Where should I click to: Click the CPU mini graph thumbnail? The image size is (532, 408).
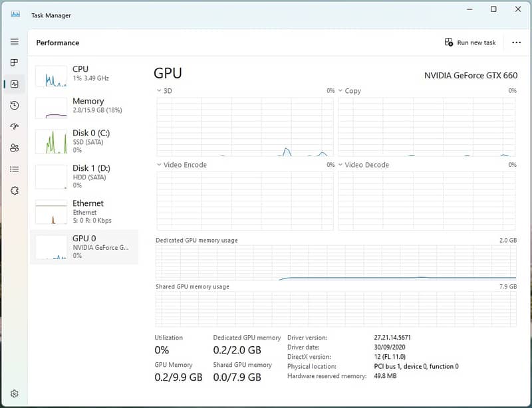tap(51, 76)
